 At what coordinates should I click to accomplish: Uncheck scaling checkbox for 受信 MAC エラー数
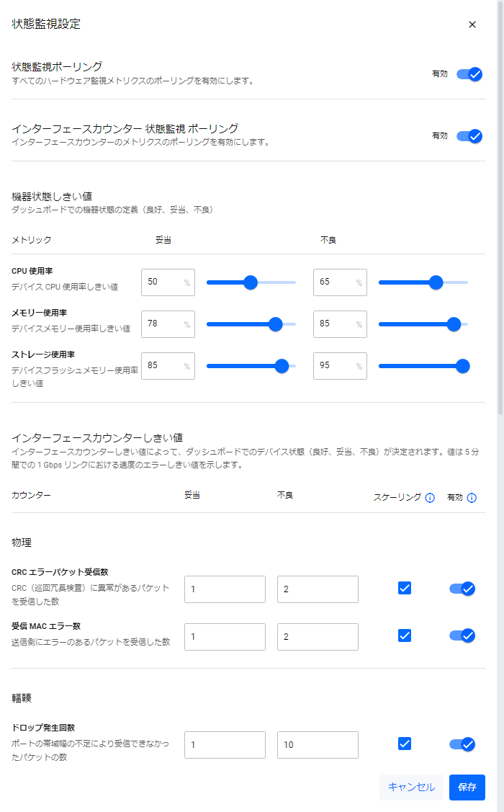(x=405, y=635)
